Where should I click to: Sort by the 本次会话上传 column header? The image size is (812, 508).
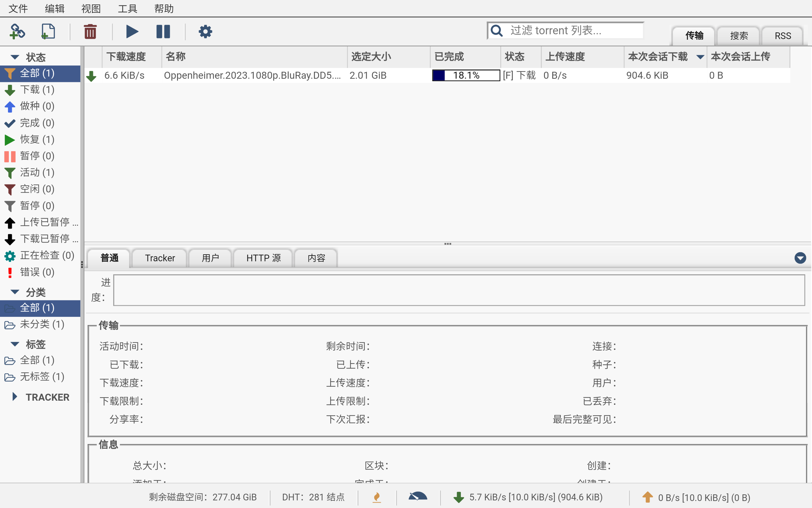(x=749, y=57)
